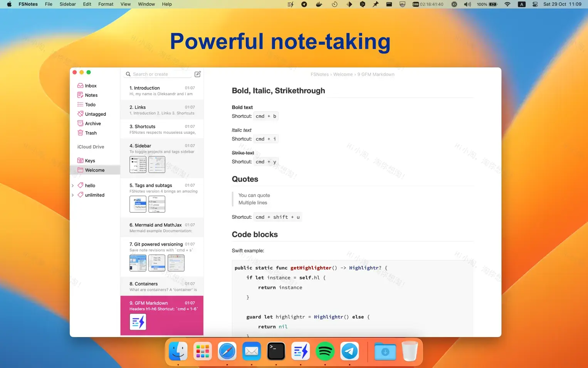The height and width of the screenshot is (368, 588).
Task: Click the Welcome folder icon
Action: tap(80, 170)
